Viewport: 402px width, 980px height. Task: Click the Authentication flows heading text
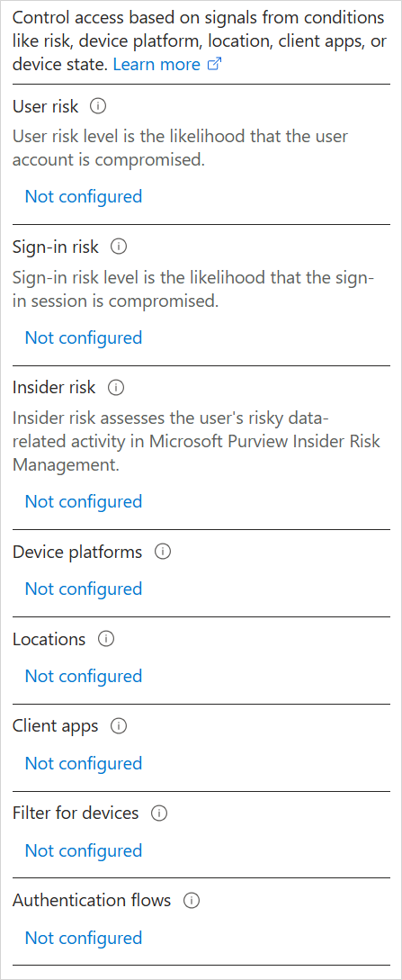click(92, 901)
